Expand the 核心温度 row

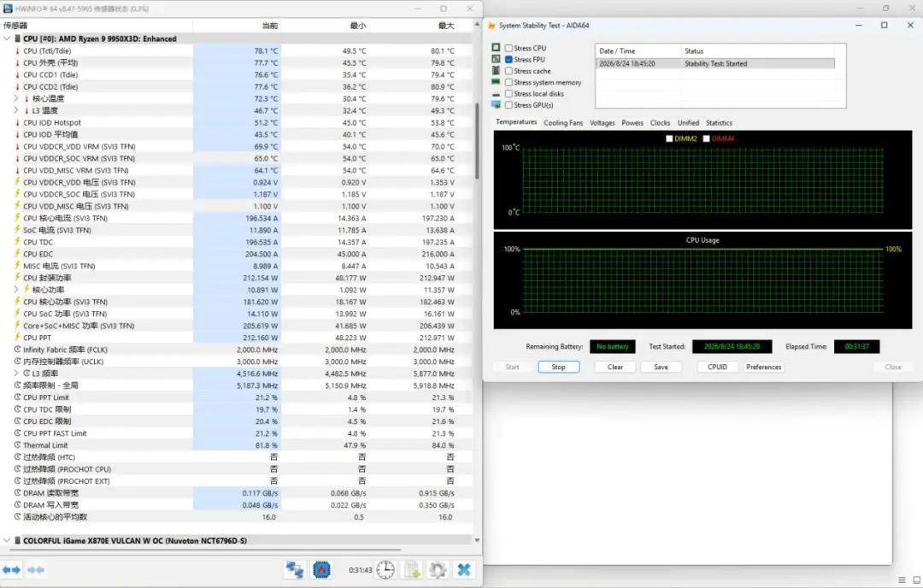pyautogui.click(x=16, y=98)
